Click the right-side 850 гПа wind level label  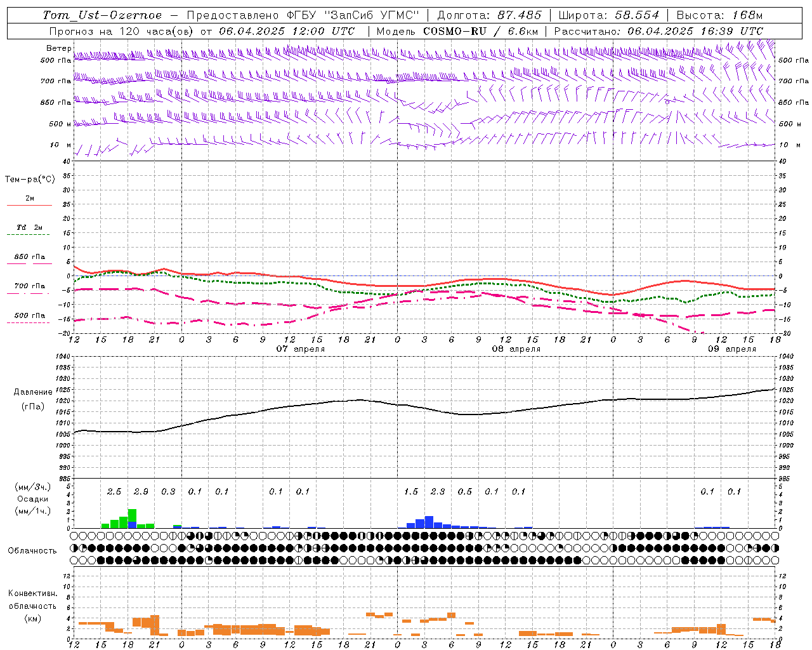pyautogui.click(x=794, y=102)
